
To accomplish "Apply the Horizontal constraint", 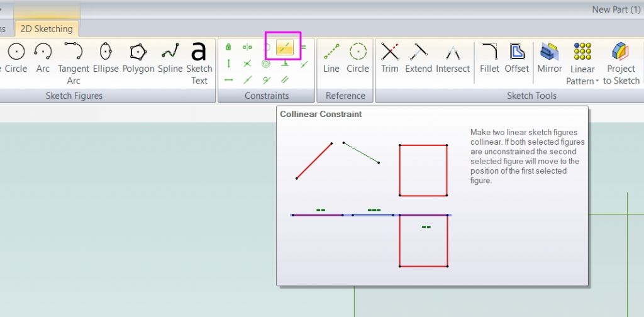I will point(228,80).
